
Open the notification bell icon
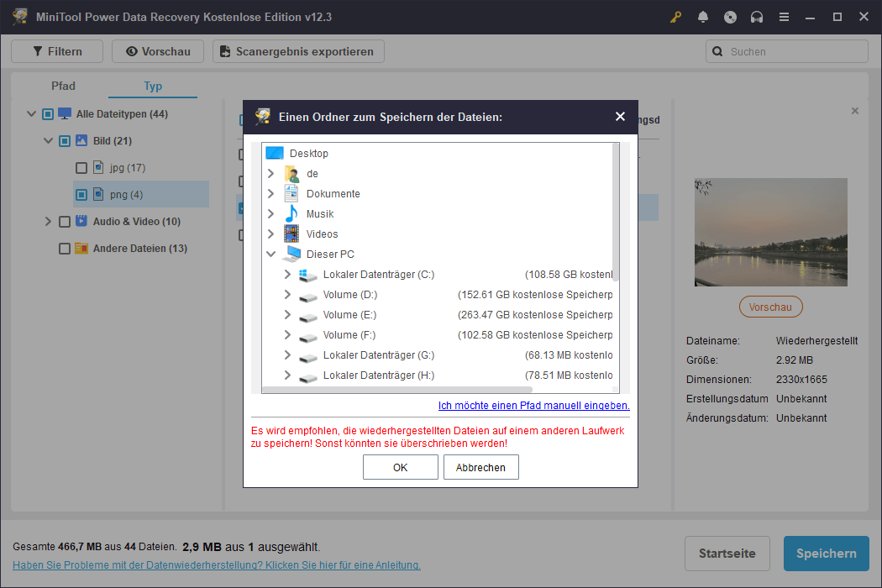pyautogui.click(x=702, y=17)
